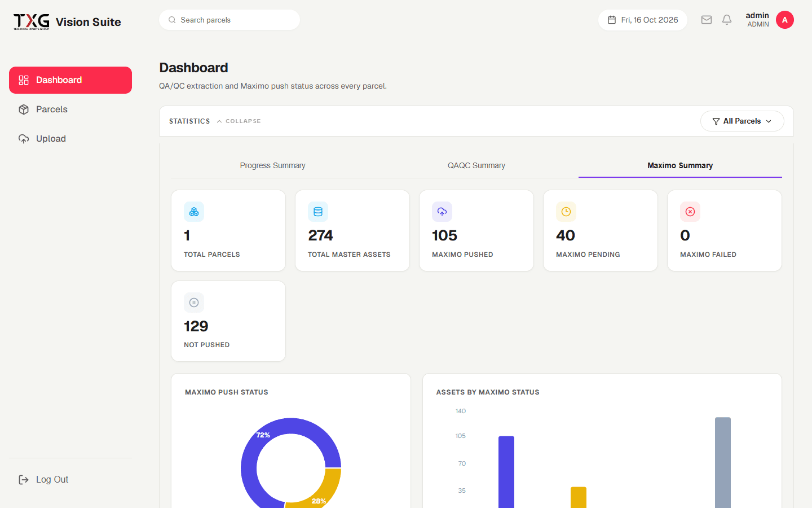This screenshot has width=812, height=508.
Task: Click the MAXIMO FAILED label
Action: pos(708,255)
